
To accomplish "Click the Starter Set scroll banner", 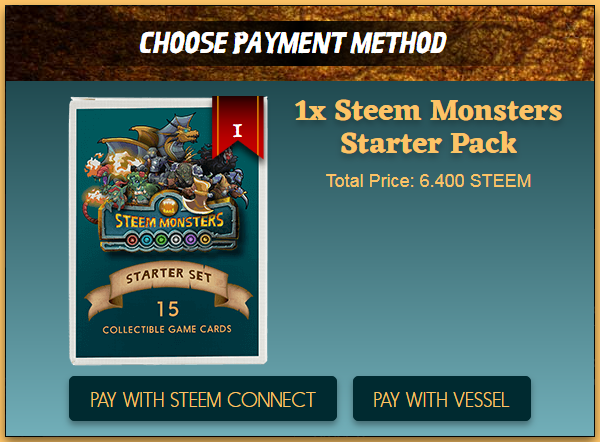I will tap(168, 285).
